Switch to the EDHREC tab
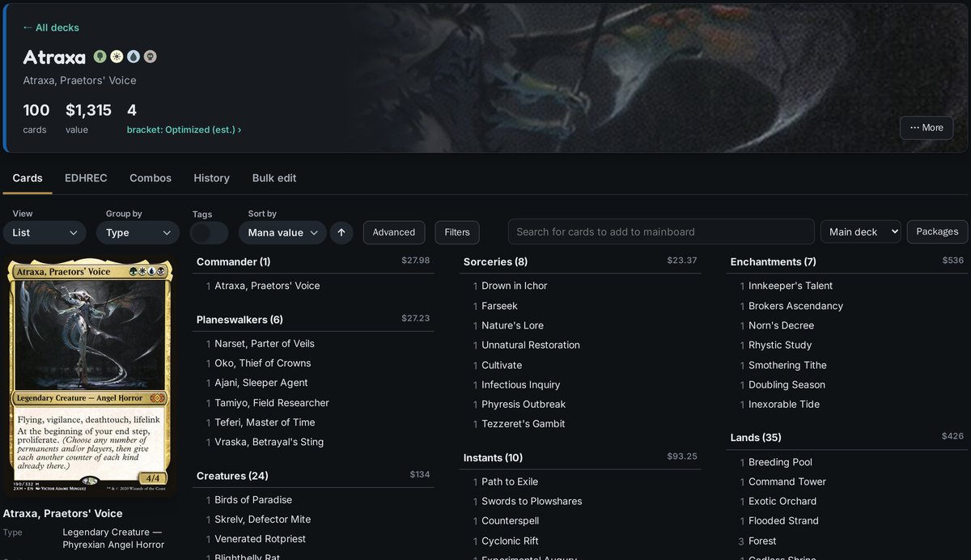 [x=86, y=178]
